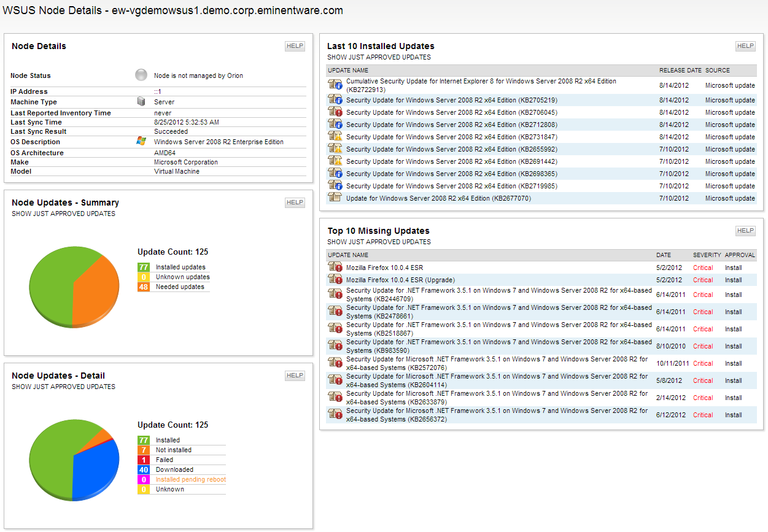The width and height of the screenshot is (768, 532).
Task: Click the update icon for KB2706045
Action: coord(335,112)
